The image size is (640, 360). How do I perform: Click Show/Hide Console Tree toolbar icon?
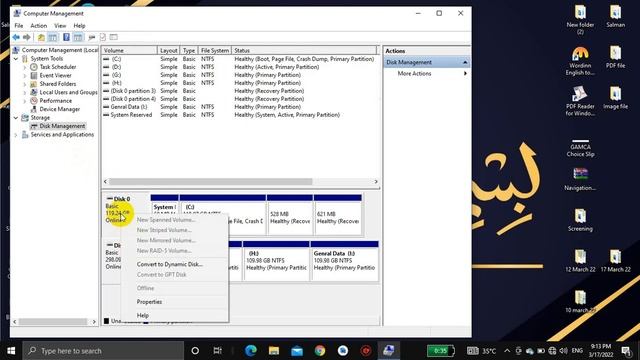53,38
